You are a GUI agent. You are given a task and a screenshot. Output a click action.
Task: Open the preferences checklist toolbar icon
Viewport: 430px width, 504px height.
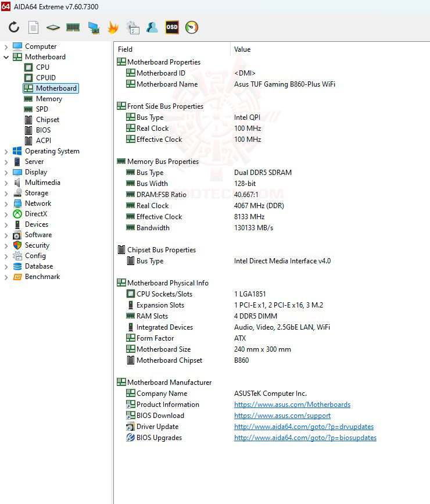[132, 28]
